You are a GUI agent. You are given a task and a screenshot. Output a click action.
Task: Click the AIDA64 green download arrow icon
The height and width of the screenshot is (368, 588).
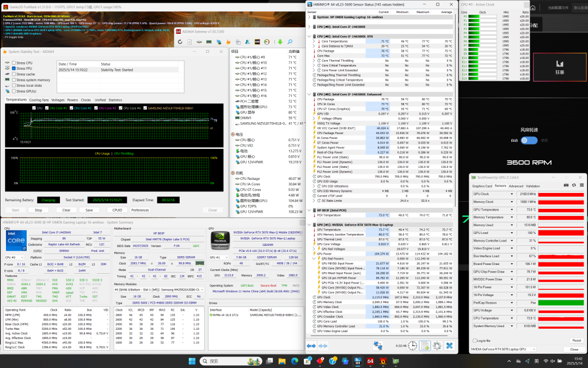tap(280, 41)
